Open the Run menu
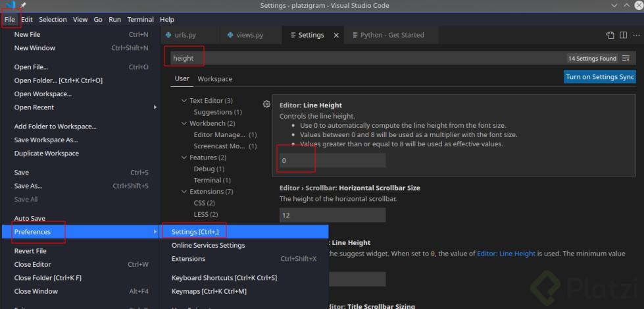The width and height of the screenshot is (644, 309). click(114, 19)
